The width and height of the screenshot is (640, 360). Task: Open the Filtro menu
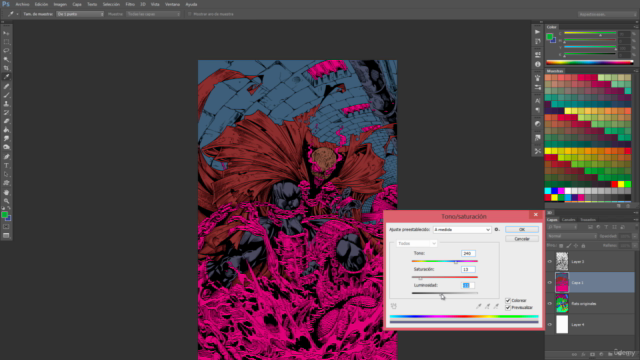(x=130, y=4)
